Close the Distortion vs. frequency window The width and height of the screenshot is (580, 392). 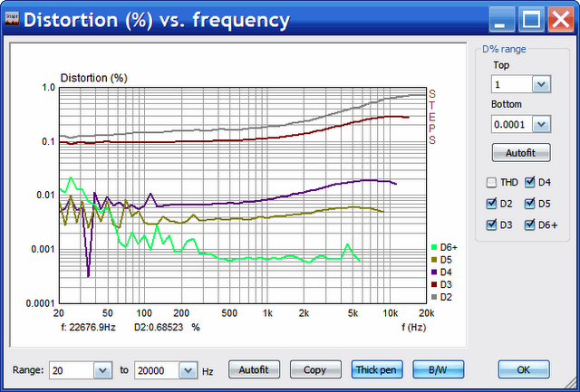(557, 17)
